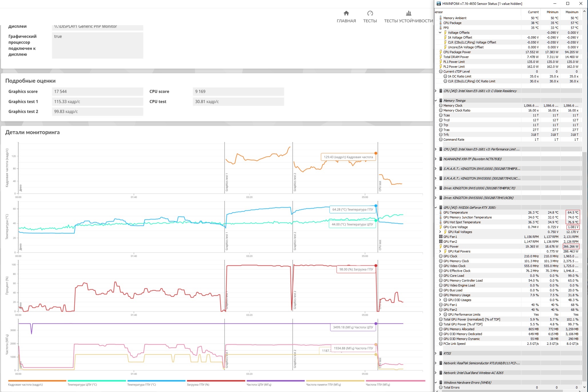Image resolution: width=588 pixels, height=392 pixels.
Task: Click the thermometer icon beside GPU Temperature
Action: tap(440, 212)
